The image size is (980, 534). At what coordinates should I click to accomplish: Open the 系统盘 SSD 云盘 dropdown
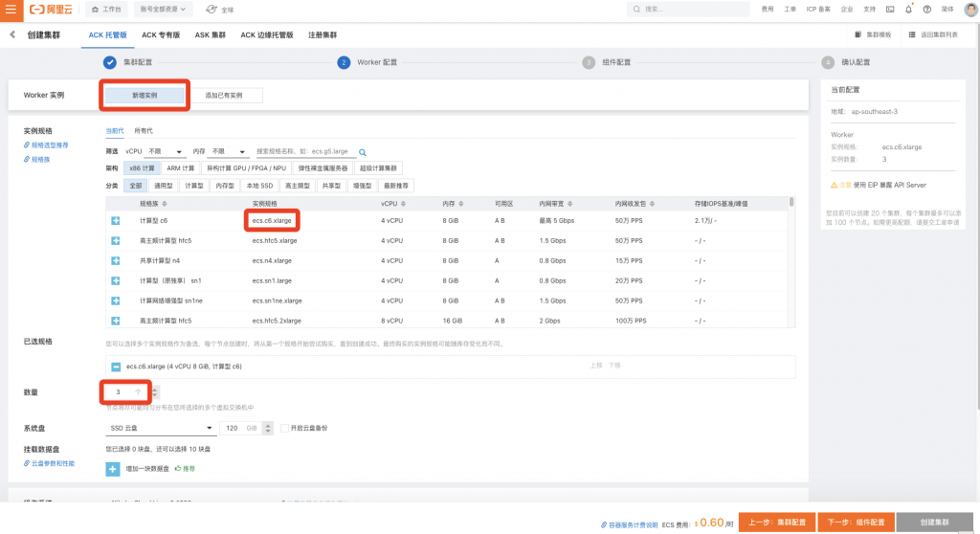[161, 429]
